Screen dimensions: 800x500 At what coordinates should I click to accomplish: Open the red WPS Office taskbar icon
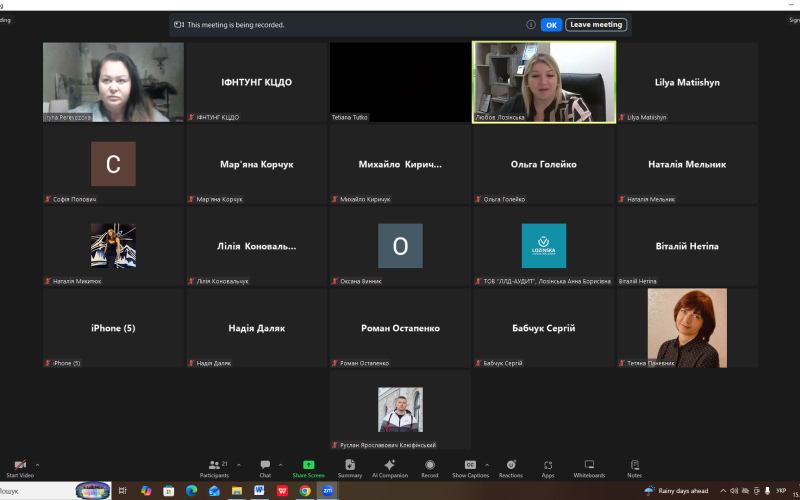tap(282, 491)
